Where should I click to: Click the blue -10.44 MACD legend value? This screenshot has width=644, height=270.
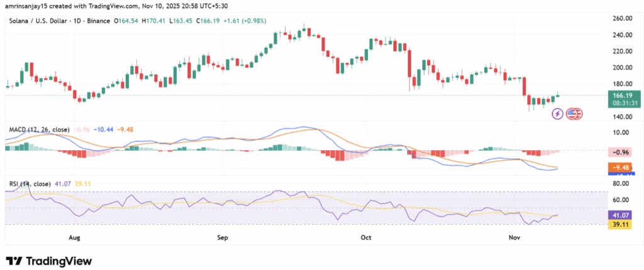tap(103, 129)
